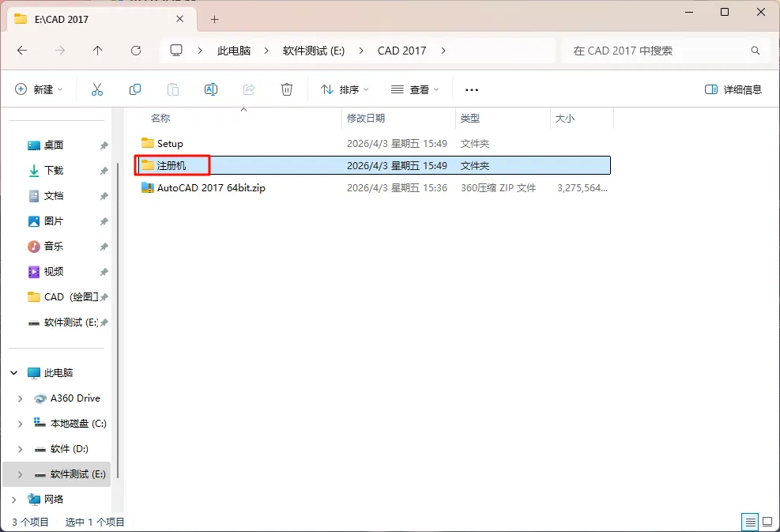
Task: Select 此电脑 in the navigation tree
Action: coord(58,373)
